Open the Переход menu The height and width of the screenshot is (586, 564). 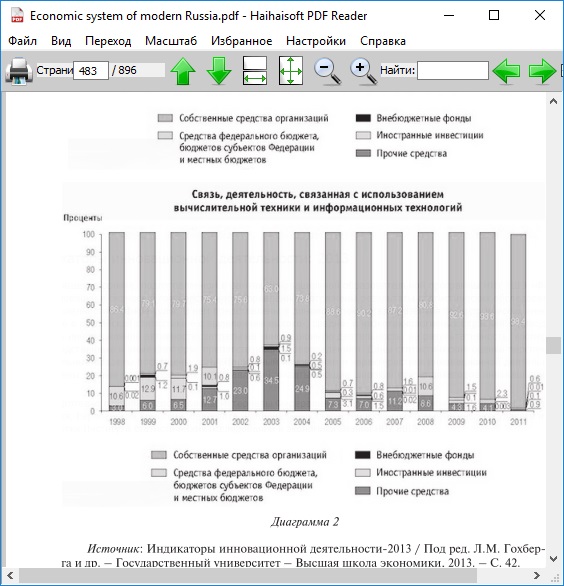click(108, 41)
